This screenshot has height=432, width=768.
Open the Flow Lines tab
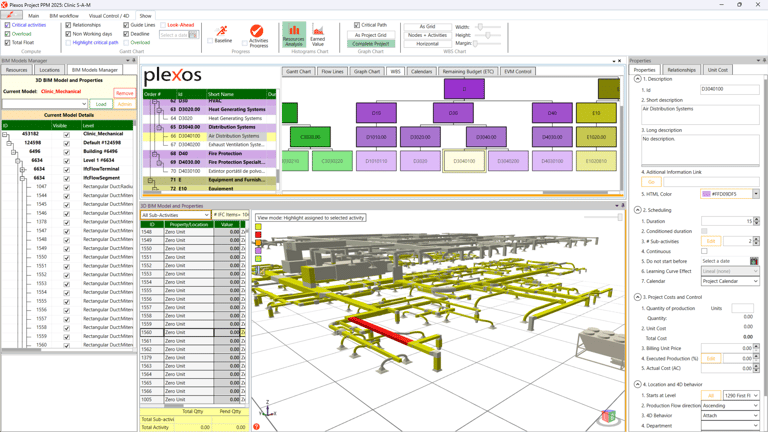(332, 72)
